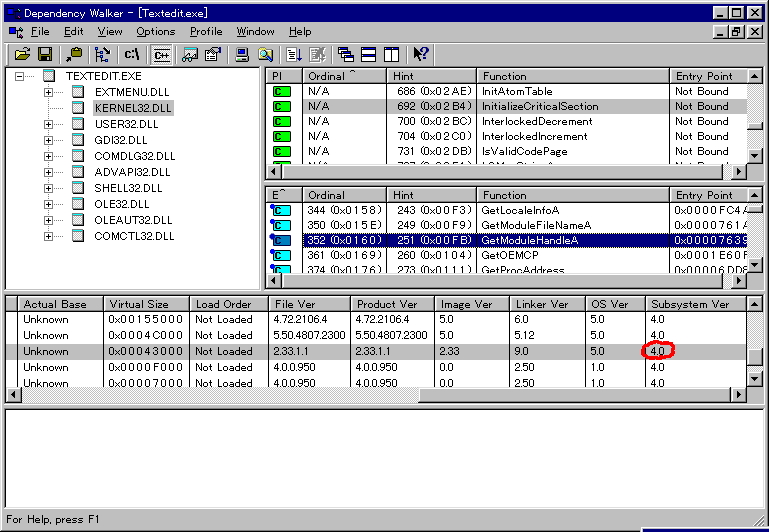Open the Edit menu
This screenshot has height=532, width=769.
(74, 32)
